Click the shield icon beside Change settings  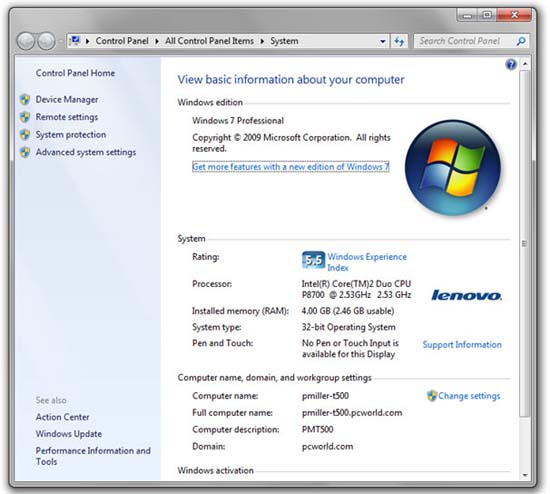pos(432,396)
